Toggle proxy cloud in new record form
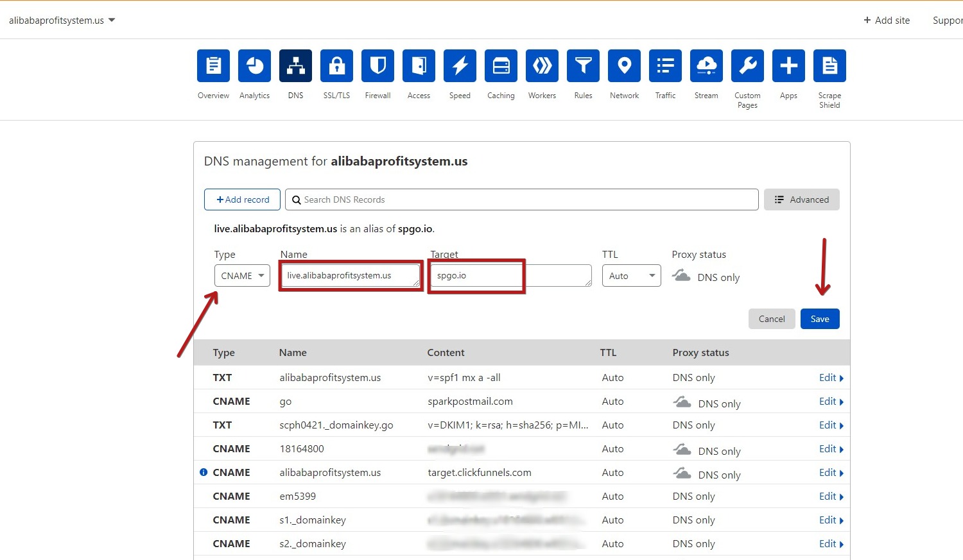The image size is (963, 560). click(x=681, y=276)
